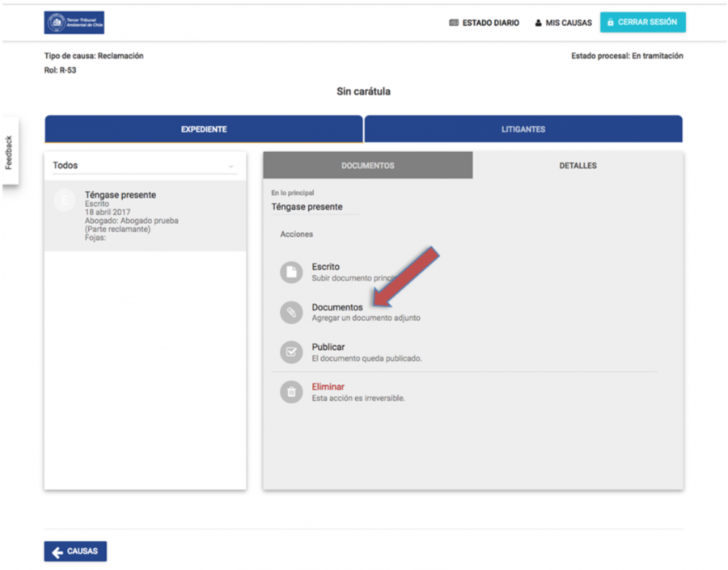Click the Publicar checkmark icon
Image resolution: width=728 pixels, height=570 pixels.
point(291,352)
